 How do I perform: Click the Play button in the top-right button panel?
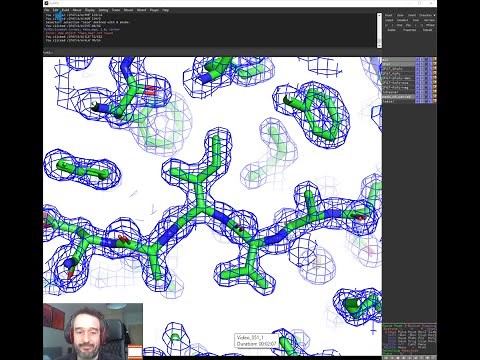[408, 25]
